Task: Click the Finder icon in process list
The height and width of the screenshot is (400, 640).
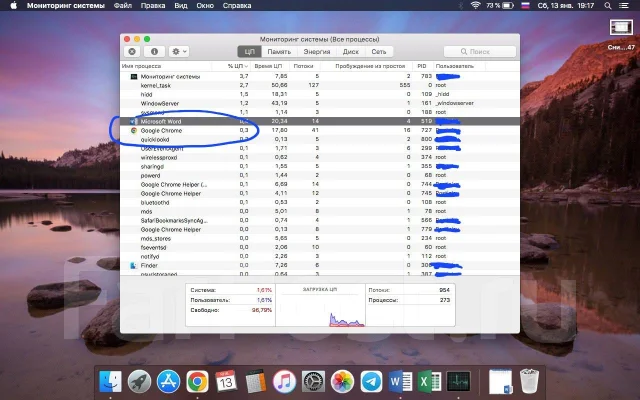Action: [x=133, y=265]
